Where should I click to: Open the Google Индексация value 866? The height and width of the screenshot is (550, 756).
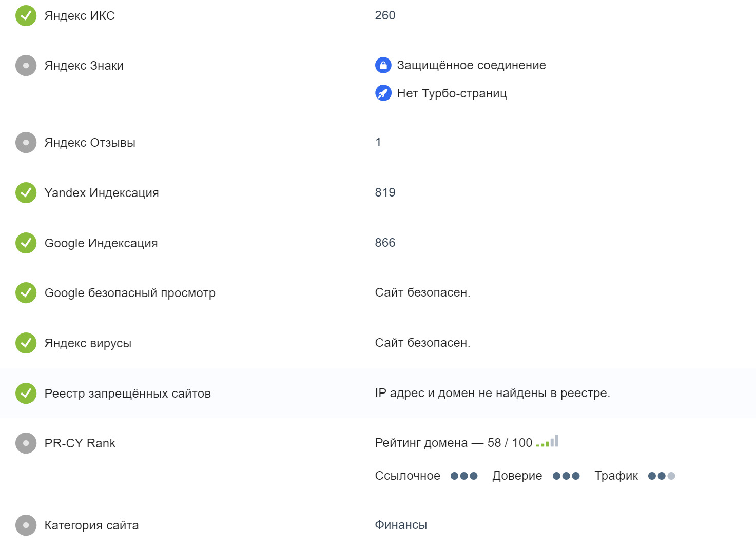[x=385, y=243]
